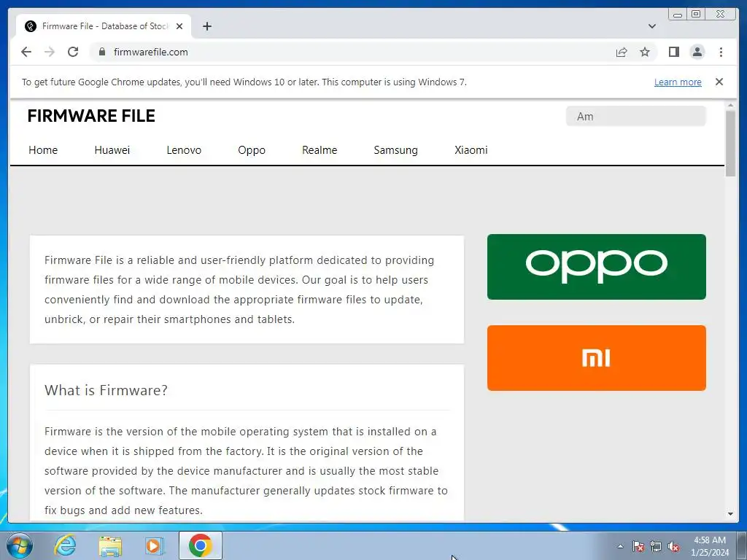Image resolution: width=747 pixels, height=560 pixels.
Task: Open the Chrome profile avatar
Action: (x=697, y=52)
